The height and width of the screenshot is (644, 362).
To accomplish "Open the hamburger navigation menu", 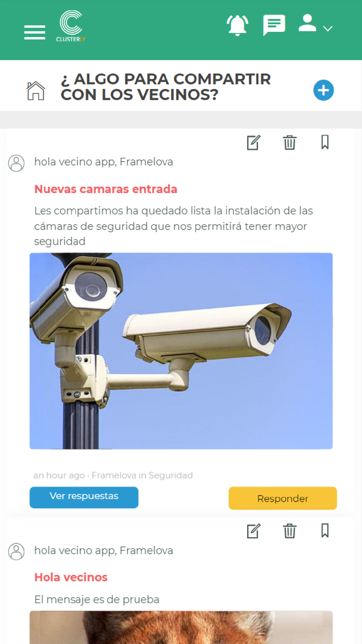I will pos(35,33).
